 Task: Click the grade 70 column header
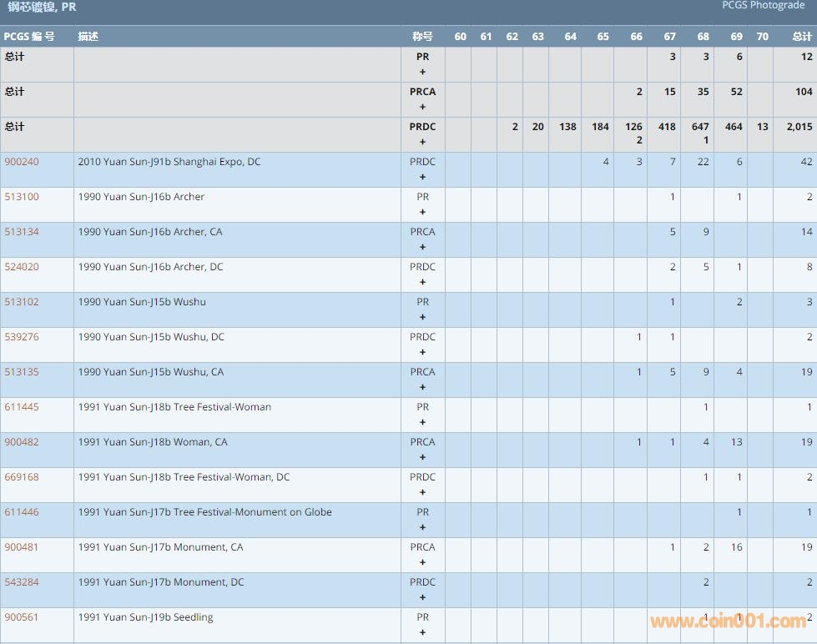click(762, 37)
